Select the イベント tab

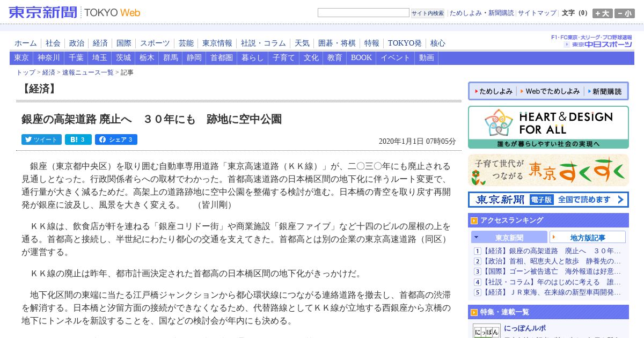click(x=396, y=58)
